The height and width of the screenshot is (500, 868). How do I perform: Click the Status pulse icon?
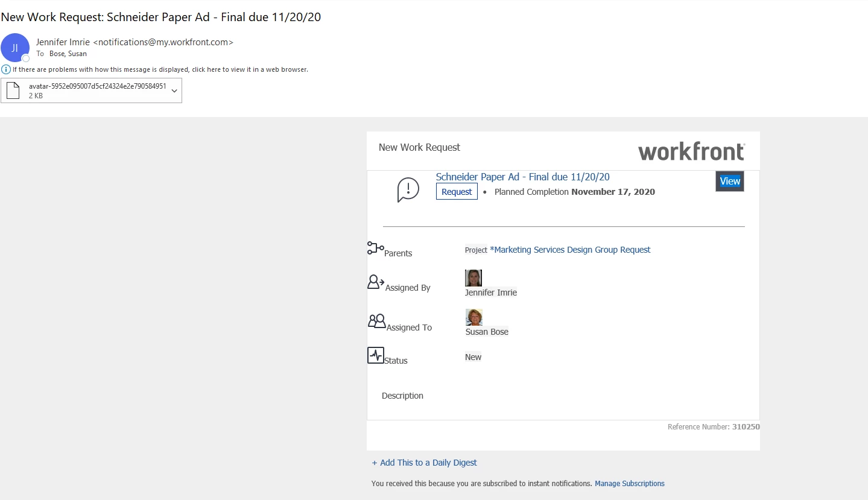(375, 355)
